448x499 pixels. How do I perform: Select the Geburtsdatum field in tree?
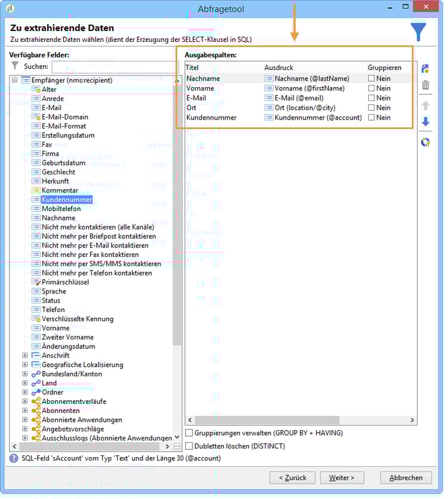click(64, 163)
